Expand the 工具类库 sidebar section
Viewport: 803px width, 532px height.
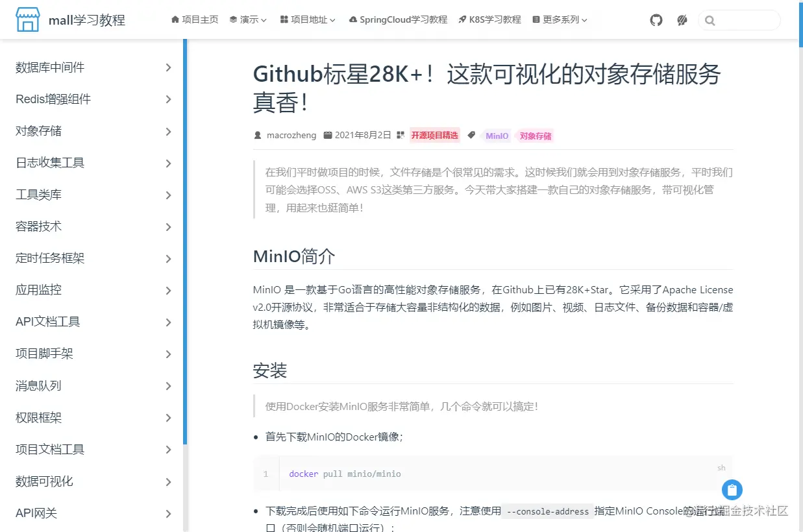93,195
